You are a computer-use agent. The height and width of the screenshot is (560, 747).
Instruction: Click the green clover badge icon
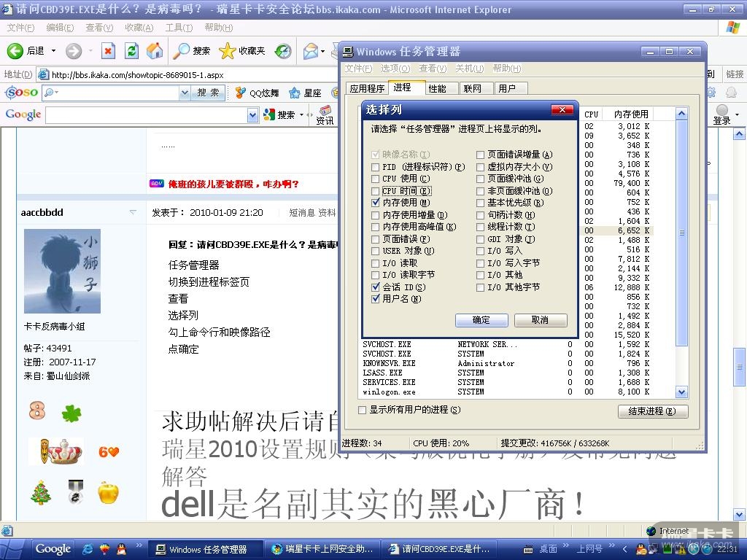pos(72,413)
